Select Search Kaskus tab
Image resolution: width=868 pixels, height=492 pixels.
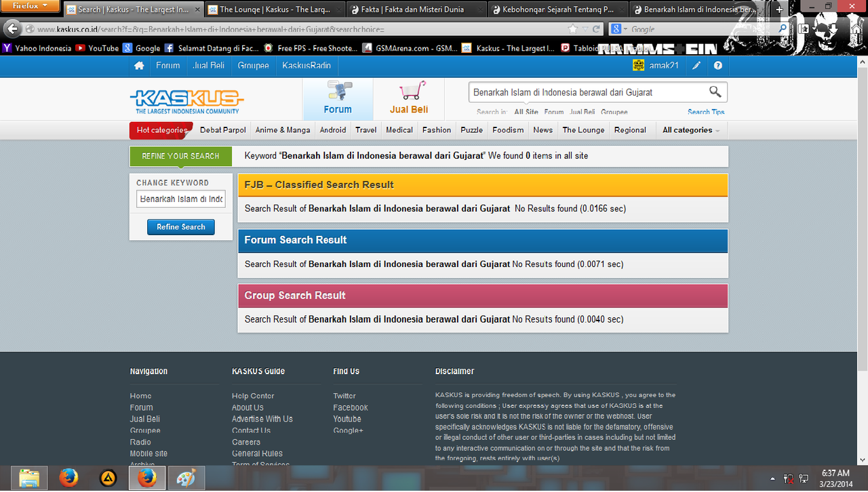134,9
